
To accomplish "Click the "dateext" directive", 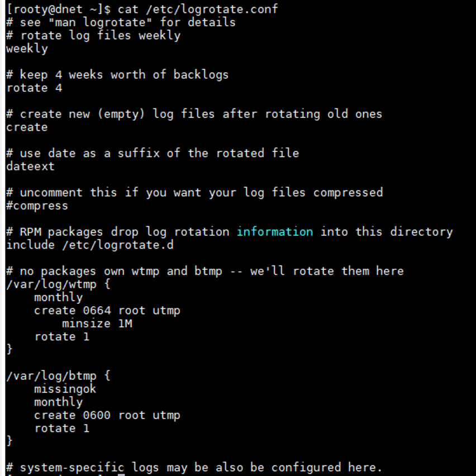I will click(x=30, y=166).
